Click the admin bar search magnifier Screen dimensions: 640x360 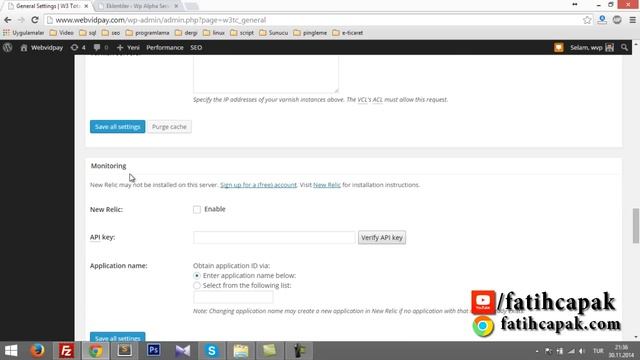tap(624, 47)
